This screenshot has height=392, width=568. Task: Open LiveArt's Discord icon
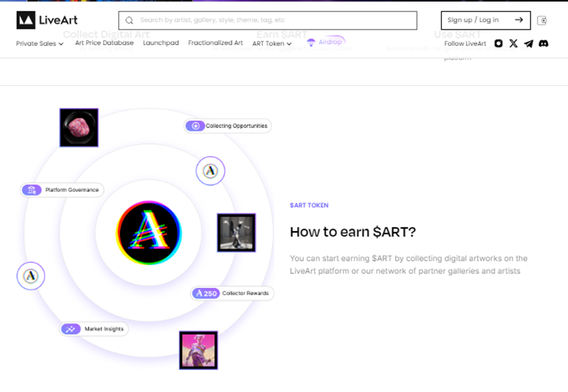click(x=544, y=44)
